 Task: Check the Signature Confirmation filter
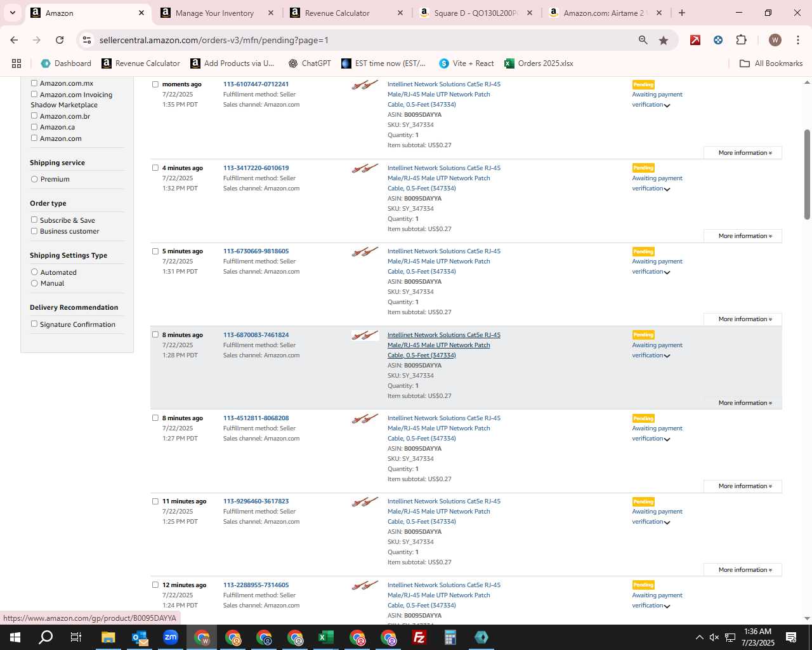coord(34,324)
